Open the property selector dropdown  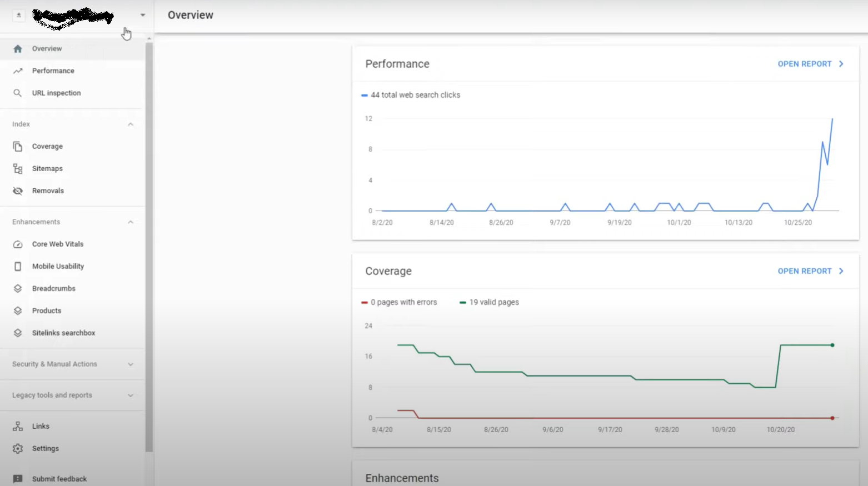pyautogui.click(x=142, y=15)
